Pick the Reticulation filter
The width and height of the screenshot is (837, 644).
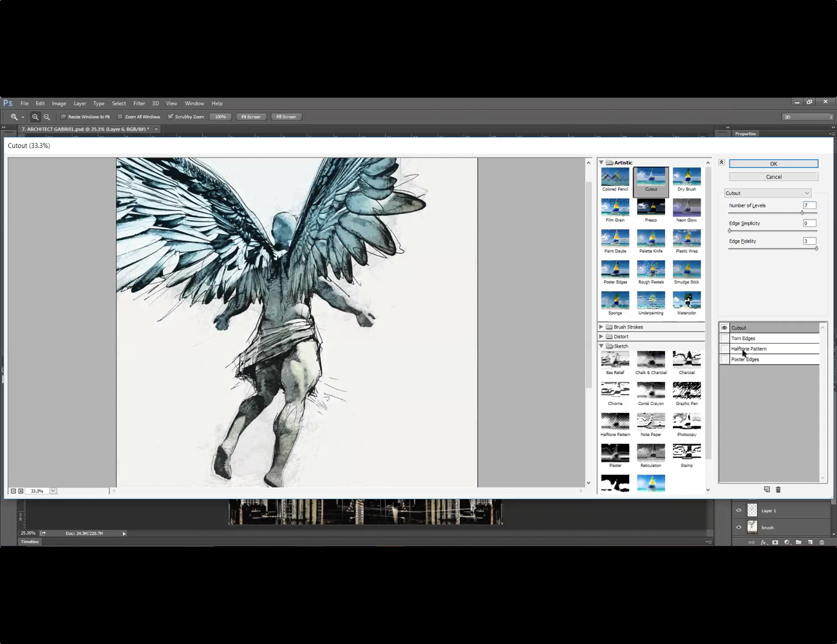pyautogui.click(x=651, y=455)
